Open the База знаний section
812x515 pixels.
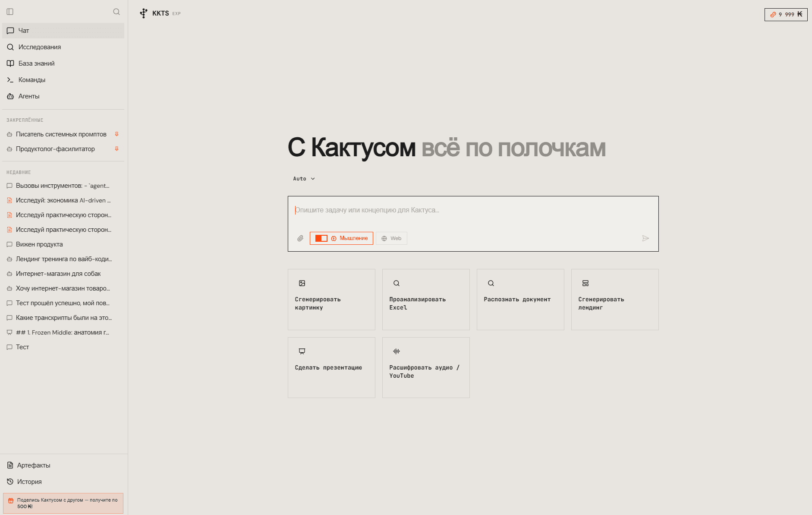pos(36,63)
